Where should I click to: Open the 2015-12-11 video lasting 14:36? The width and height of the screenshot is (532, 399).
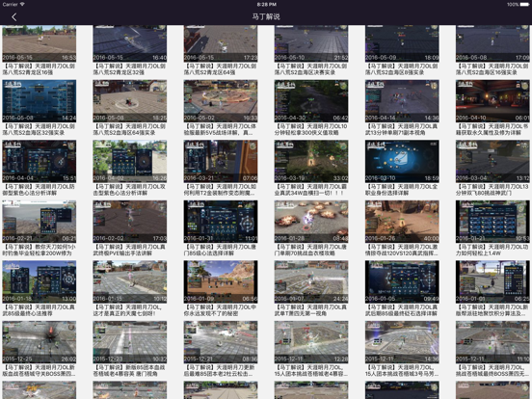coord(402,342)
